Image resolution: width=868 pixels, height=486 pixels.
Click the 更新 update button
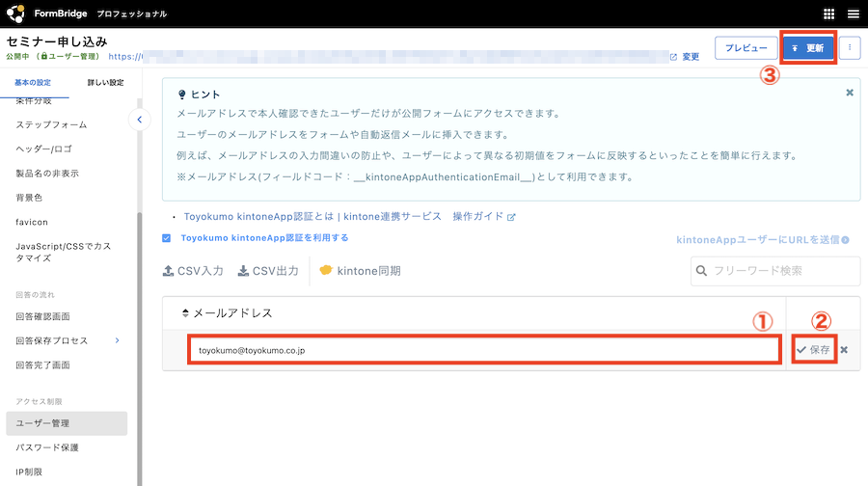point(807,47)
